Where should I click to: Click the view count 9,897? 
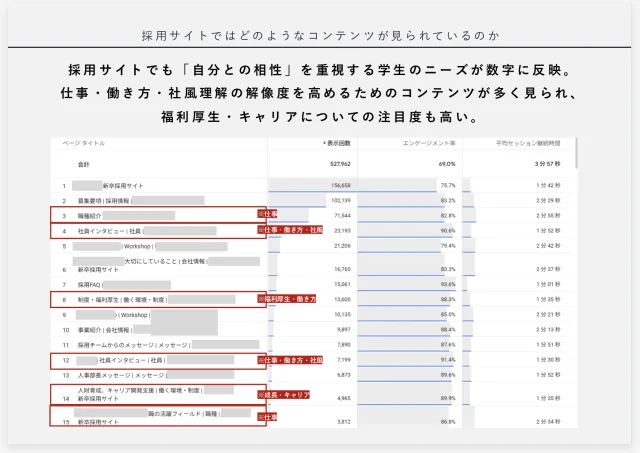pyautogui.click(x=344, y=329)
